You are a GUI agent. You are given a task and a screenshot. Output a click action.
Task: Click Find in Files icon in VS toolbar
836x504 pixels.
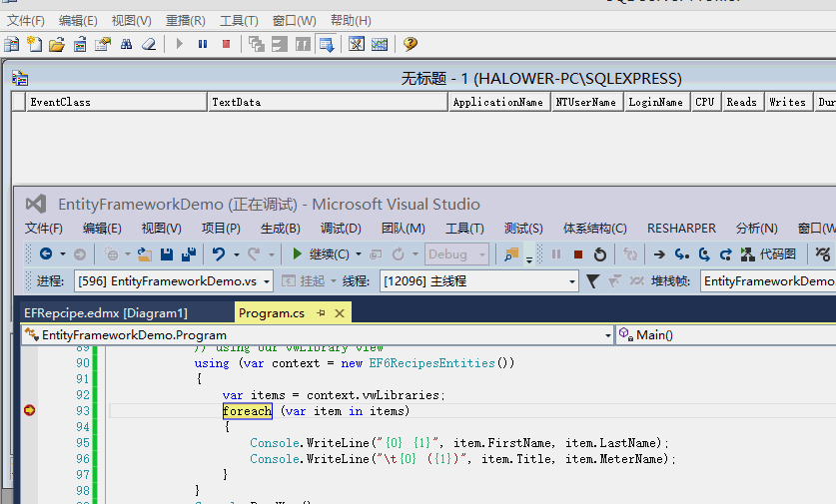(x=511, y=254)
